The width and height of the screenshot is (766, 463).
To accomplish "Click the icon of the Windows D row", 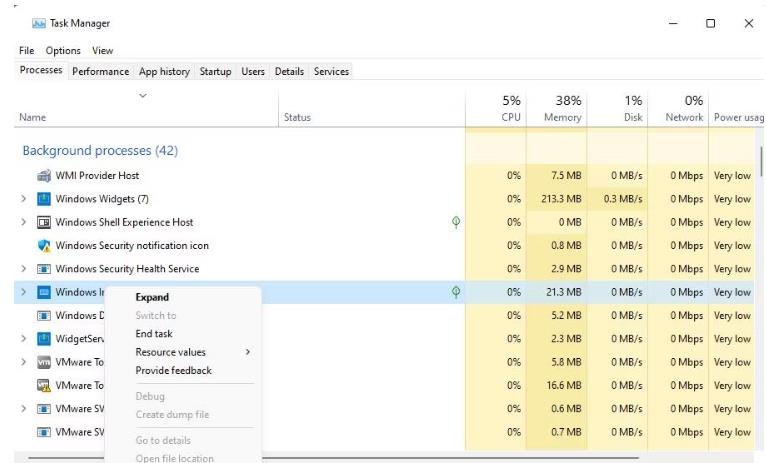I will click(x=44, y=316).
